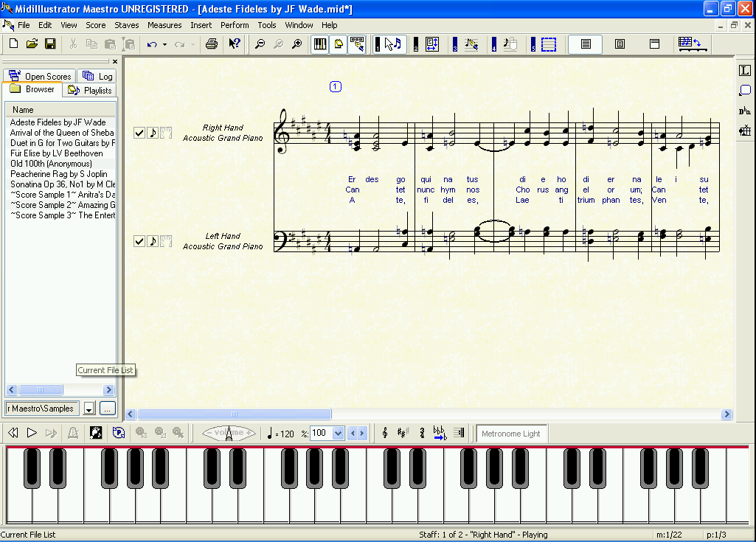Switch to the Log tab
Image resolution: width=756 pixels, height=542 pixels.
(97, 76)
